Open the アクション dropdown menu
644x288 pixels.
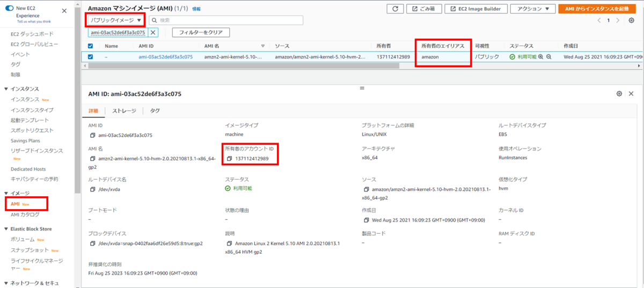[532, 9]
